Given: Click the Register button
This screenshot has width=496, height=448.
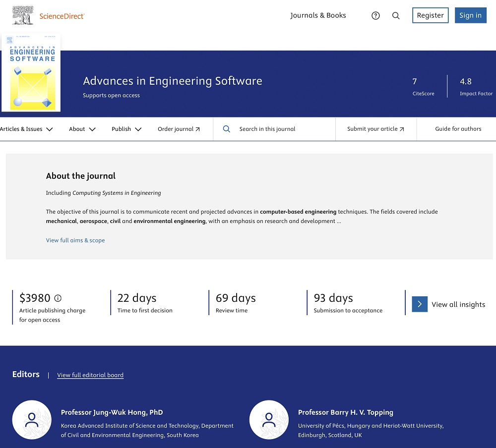Looking at the screenshot, I should [x=430, y=15].
